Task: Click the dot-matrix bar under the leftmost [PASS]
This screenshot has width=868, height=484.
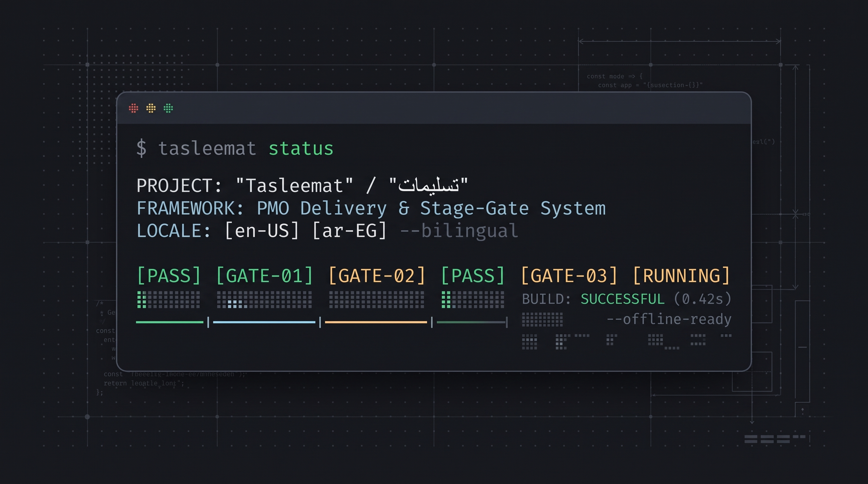Action: point(168,300)
